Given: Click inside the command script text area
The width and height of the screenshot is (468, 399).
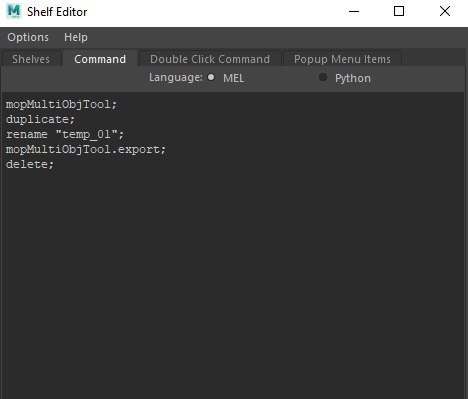Looking at the screenshot, I should [233, 245].
